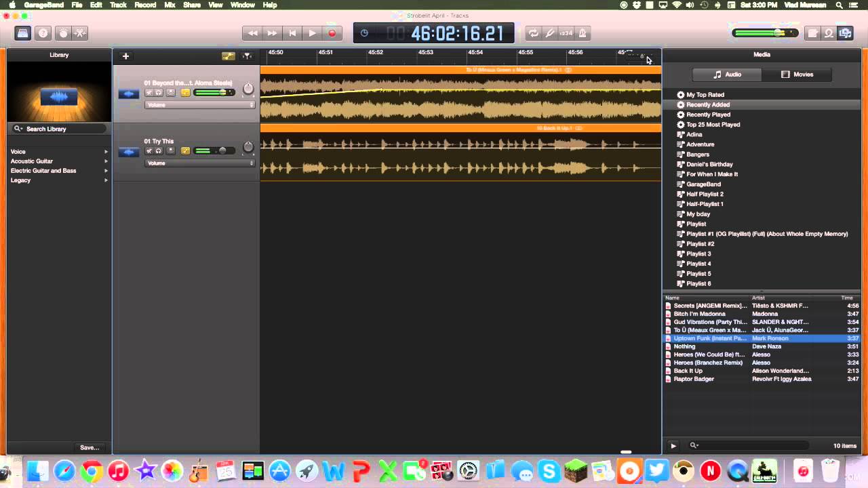This screenshot has width=868, height=488.
Task: Open the Track menu
Action: 118,5
